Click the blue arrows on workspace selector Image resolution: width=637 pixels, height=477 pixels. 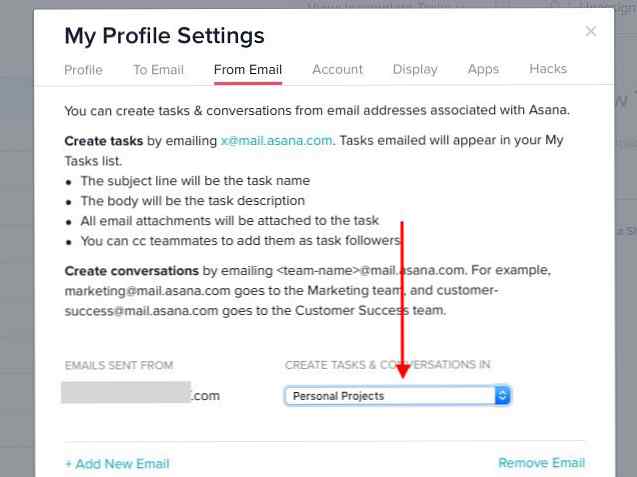pos(502,396)
